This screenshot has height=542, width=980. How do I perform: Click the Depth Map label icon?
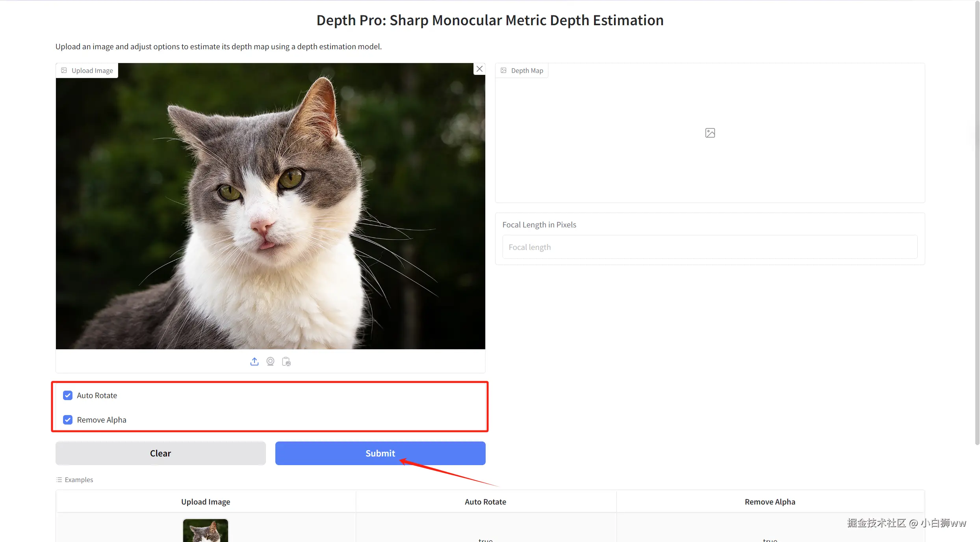click(503, 71)
